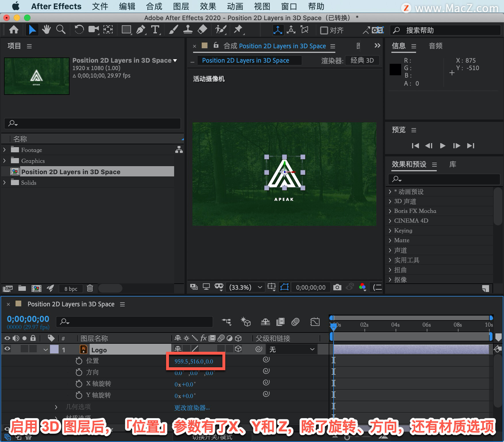Select the Unified Camera tool
The image size is (504, 442).
(94, 30)
